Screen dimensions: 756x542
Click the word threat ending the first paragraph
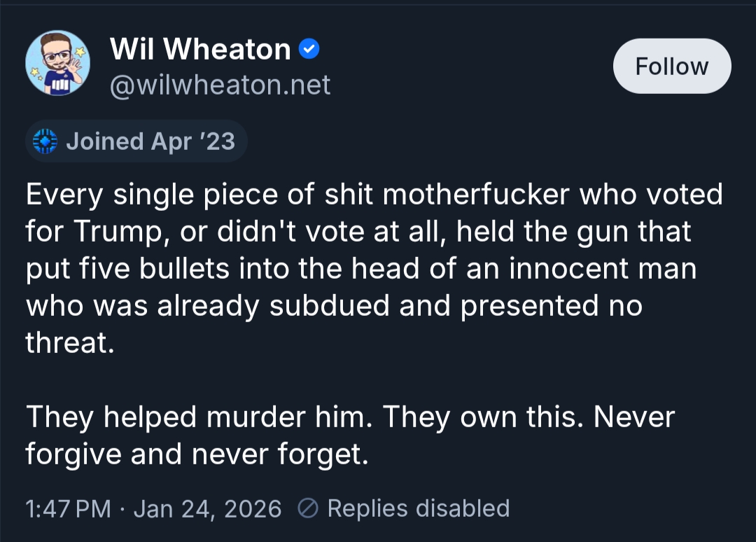coord(69,343)
